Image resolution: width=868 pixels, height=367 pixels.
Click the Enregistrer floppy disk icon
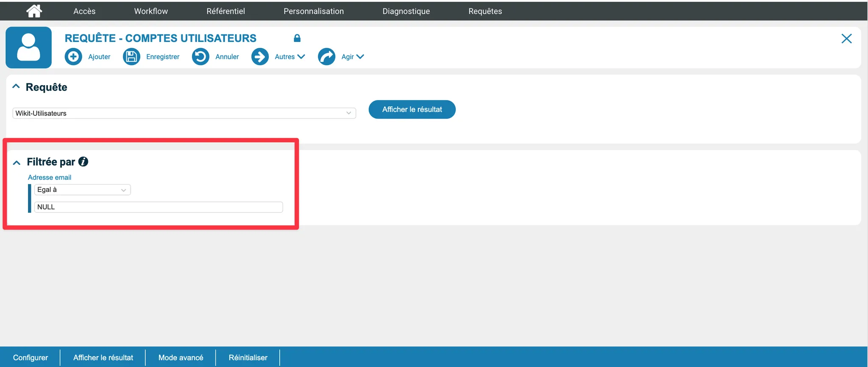pyautogui.click(x=131, y=57)
